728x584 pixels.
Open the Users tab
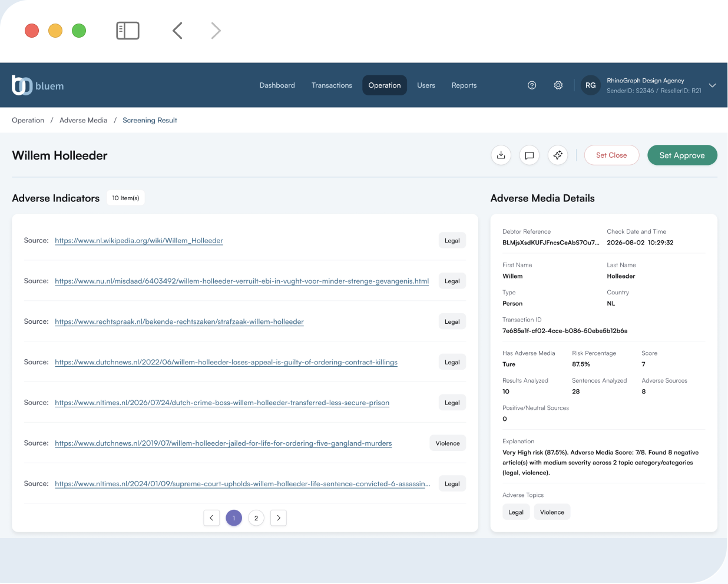426,85
